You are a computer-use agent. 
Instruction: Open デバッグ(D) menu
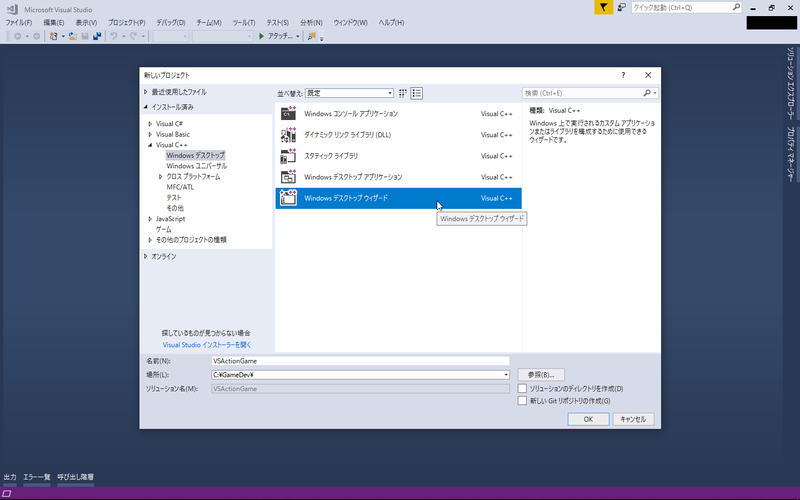click(170, 22)
